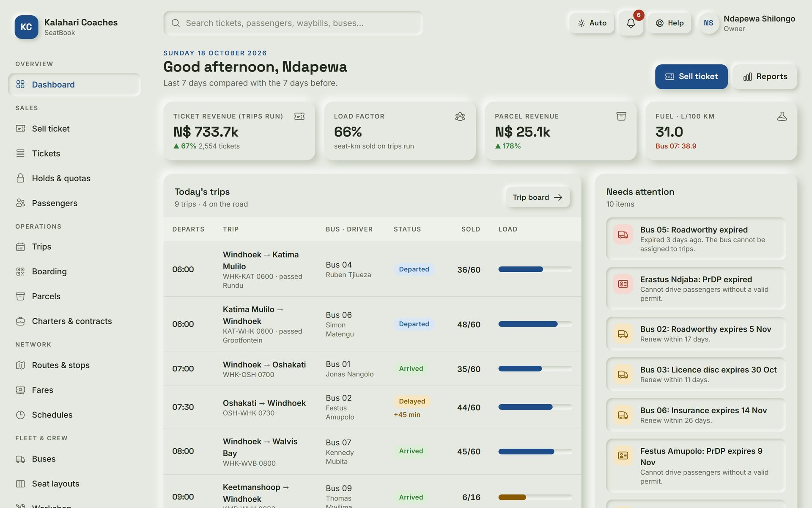Click the Trip board button
This screenshot has height=508, width=812.
pyautogui.click(x=538, y=197)
